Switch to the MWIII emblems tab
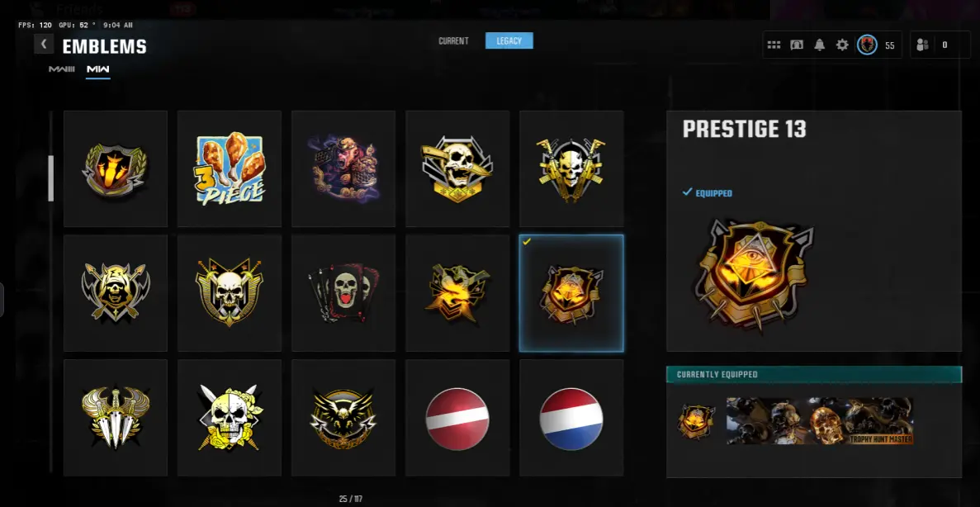This screenshot has height=507, width=980. click(62, 69)
